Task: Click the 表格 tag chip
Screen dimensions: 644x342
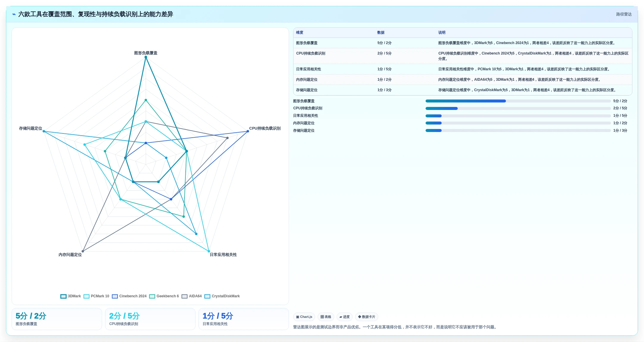Action: coord(326,317)
